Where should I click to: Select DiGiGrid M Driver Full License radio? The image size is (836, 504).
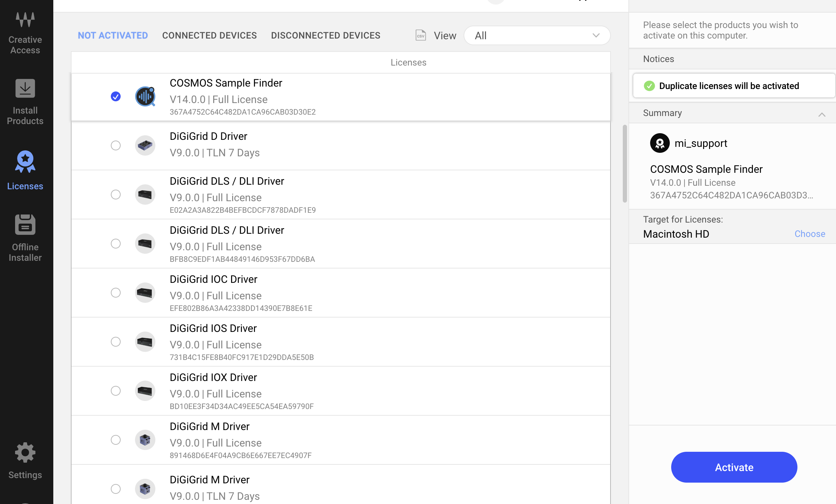tap(116, 440)
